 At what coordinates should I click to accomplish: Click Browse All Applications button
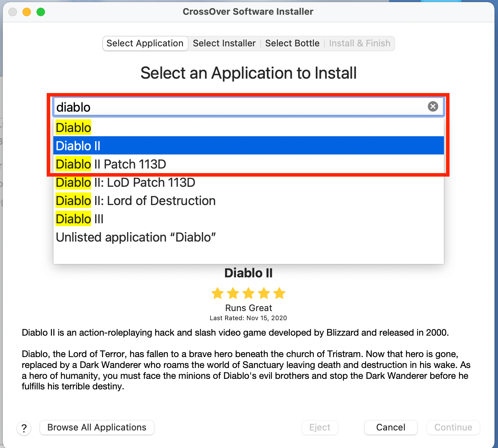tap(97, 427)
